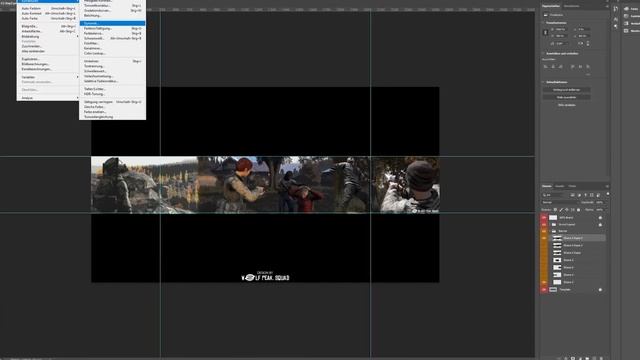The height and width of the screenshot is (360, 640).
Task: Open the Fläche fill dropdown
Action: tap(599, 210)
